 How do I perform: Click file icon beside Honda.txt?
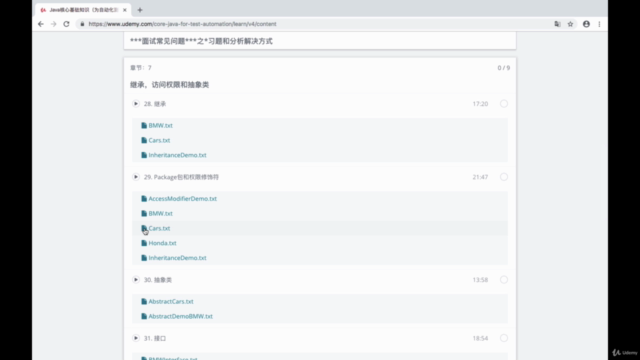click(x=144, y=243)
